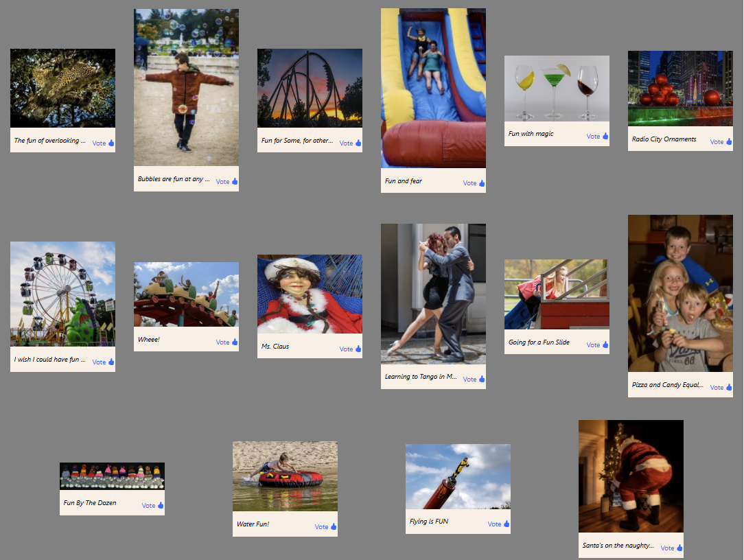
Task: Vote for Bubbles are fun photo
Action: click(x=226, y=181)
